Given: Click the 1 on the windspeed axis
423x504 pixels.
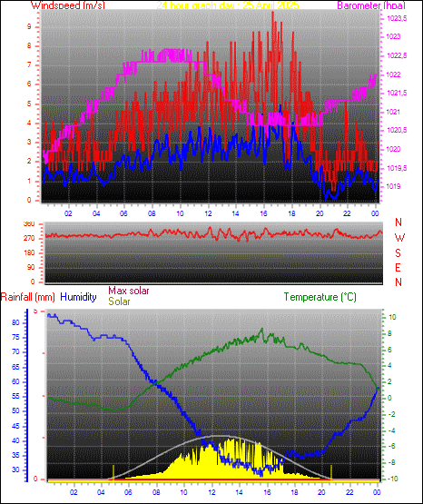Looking at the screenshot, I should tap(29, 182).
